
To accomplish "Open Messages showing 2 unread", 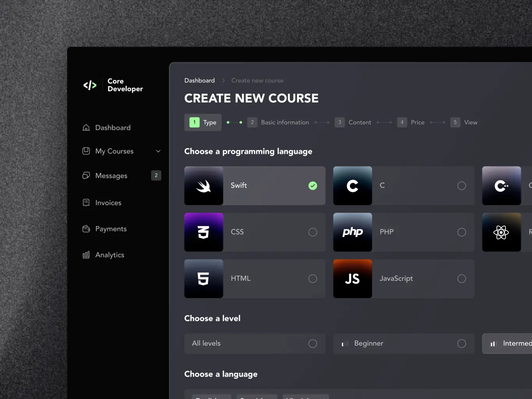I will (x=112, y=175).
